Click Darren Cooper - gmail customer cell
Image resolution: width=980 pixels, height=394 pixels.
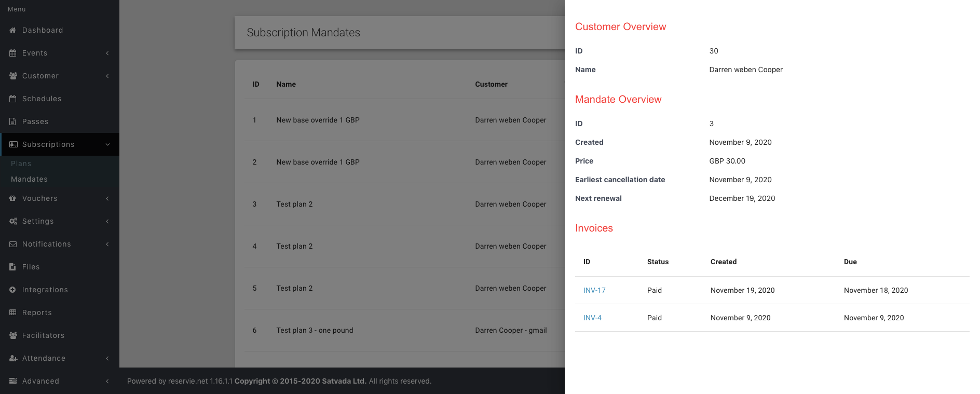click(x=511, y=330)
